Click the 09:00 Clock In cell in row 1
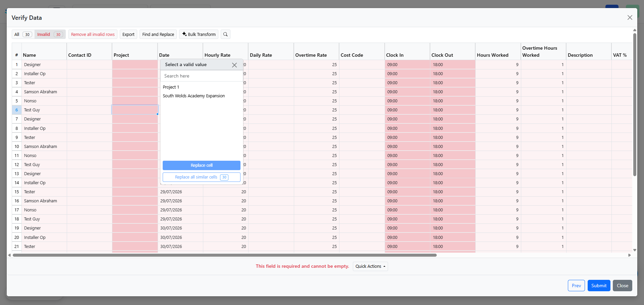This screenshot has height=305, width=644. coord(407,65)
